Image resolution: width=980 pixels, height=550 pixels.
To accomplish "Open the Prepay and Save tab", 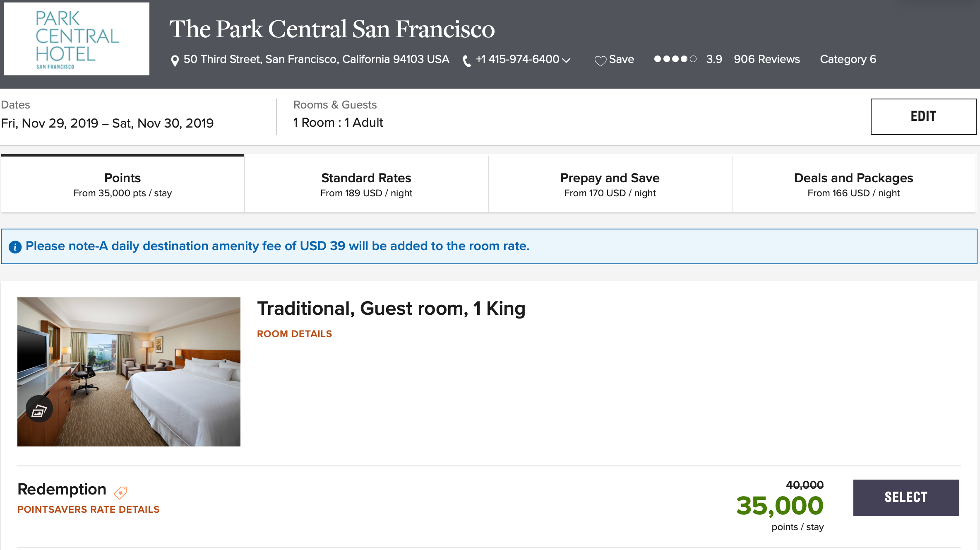I will click(610, 184).
